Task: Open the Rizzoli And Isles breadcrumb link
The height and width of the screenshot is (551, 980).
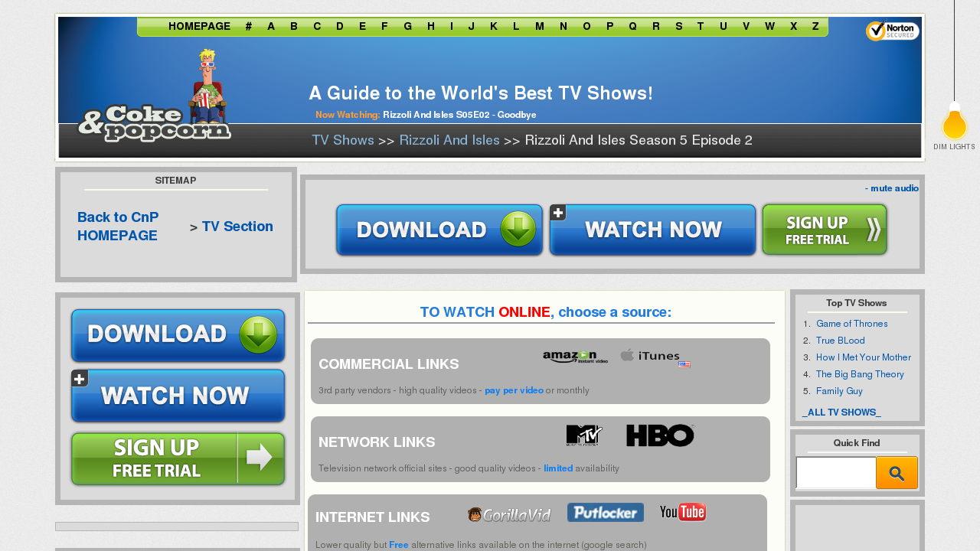Action: pos(449,141)
